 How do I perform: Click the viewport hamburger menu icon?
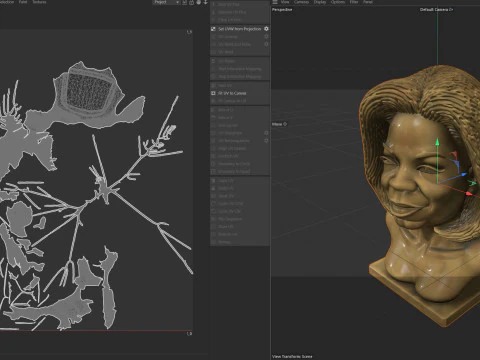click(275, 2)
